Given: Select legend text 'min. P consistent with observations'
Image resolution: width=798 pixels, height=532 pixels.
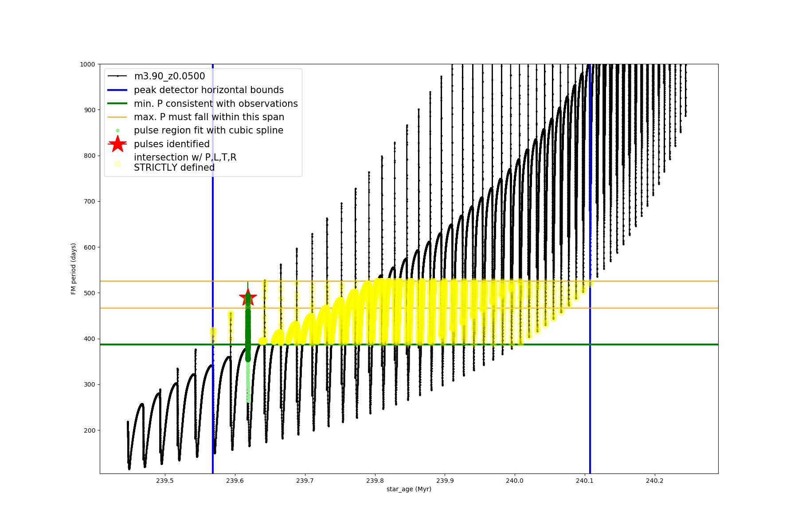Looking at the screenshot, I should (x=216, y=104).
